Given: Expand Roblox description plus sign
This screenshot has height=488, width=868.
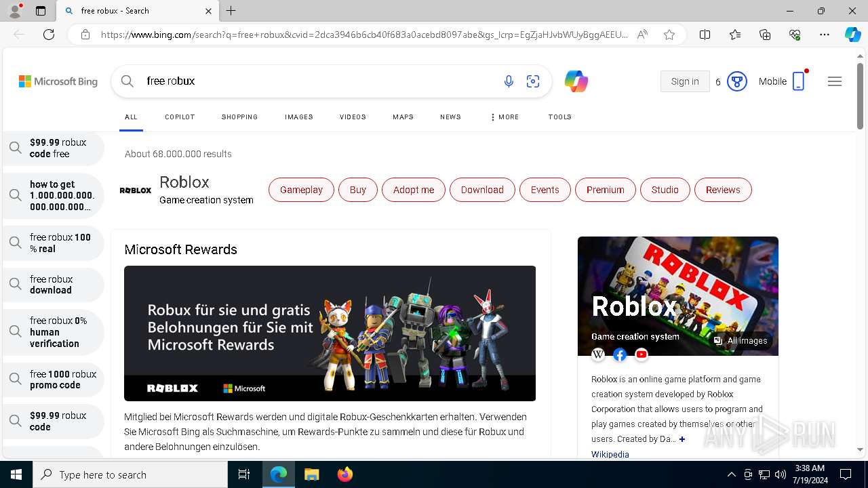Looking at the screenshot, I should pyautogui.click(x=682, y=439).
